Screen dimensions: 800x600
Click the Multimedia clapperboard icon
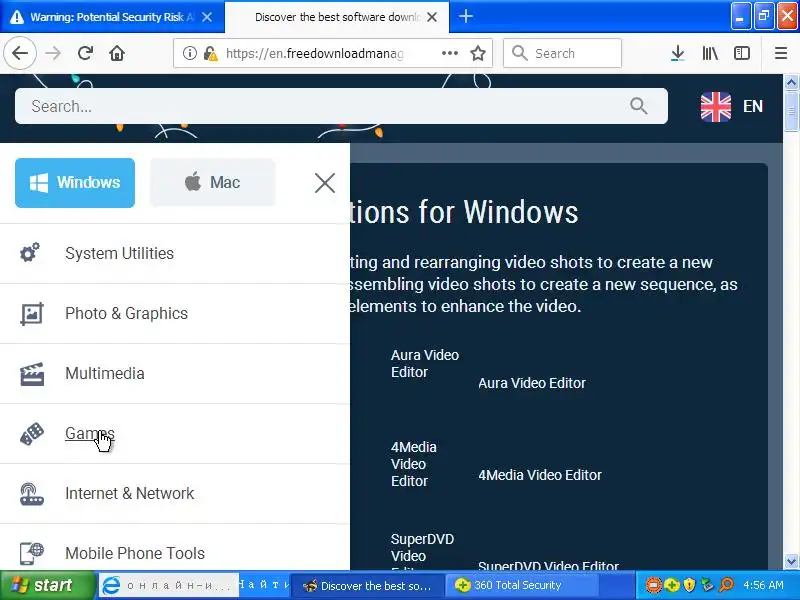click(x=32, y=373)
